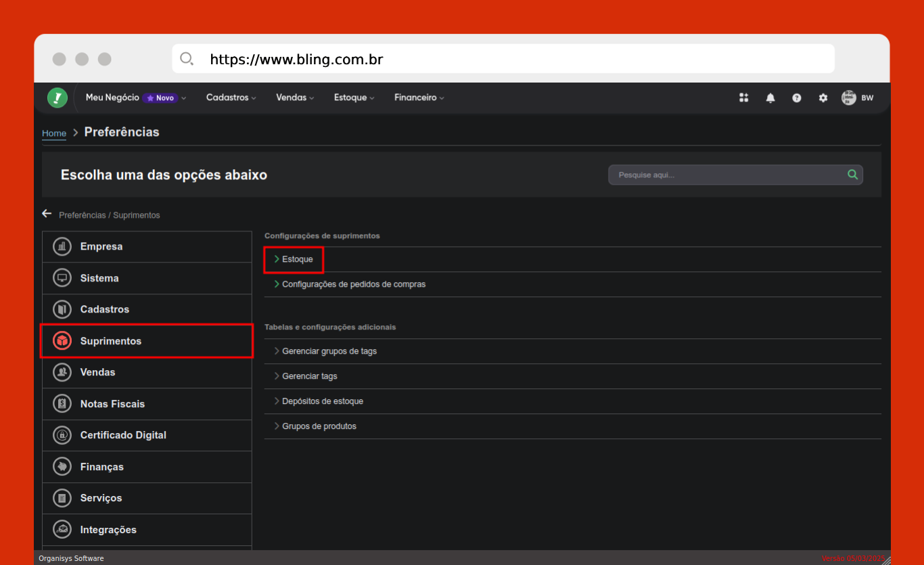The height and width of the screenshot is (565, 924).
Task: Open the notifications bell
Action: coord(770,98)
